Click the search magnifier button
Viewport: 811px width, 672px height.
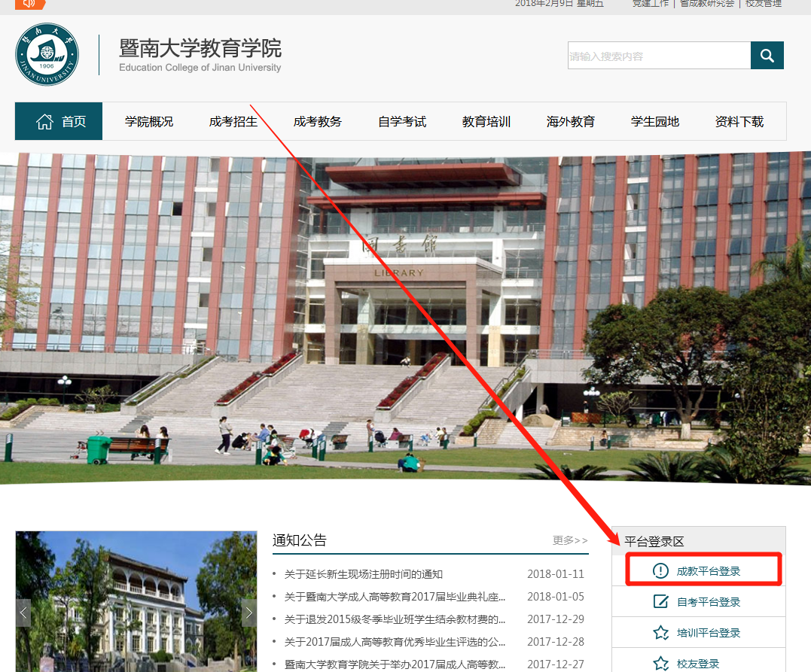click(x=767, y=56)
